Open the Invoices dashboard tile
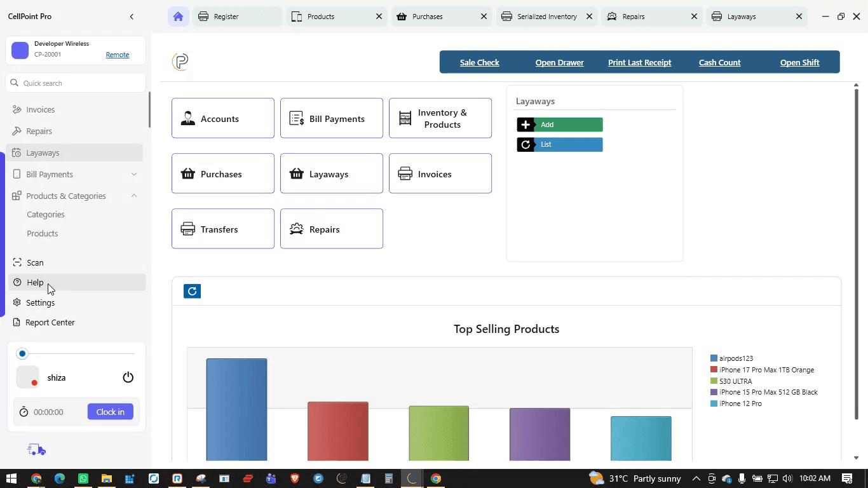The width and height of the screenshot is (868, 488). [x=440, y=173]
